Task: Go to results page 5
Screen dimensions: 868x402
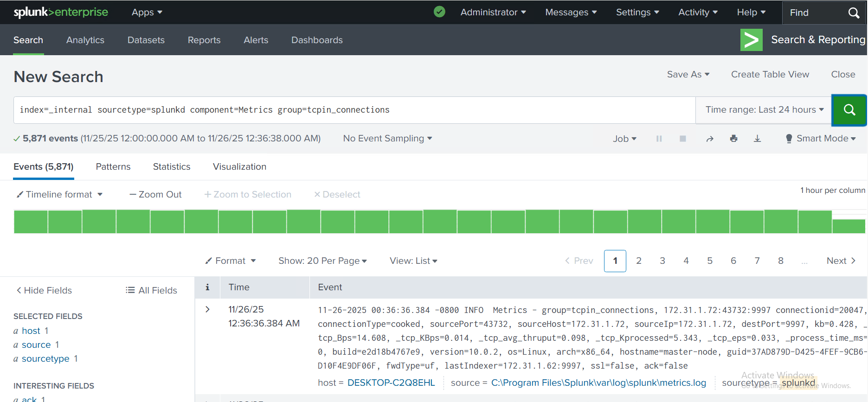Action: click(x=710, y=261)
